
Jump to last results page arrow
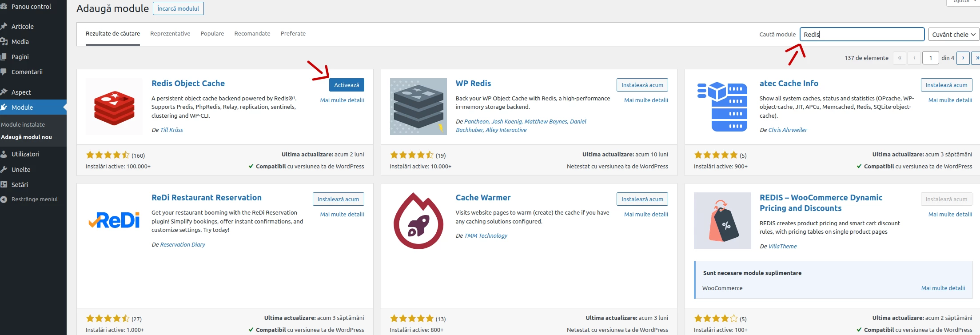pos(976,58)
